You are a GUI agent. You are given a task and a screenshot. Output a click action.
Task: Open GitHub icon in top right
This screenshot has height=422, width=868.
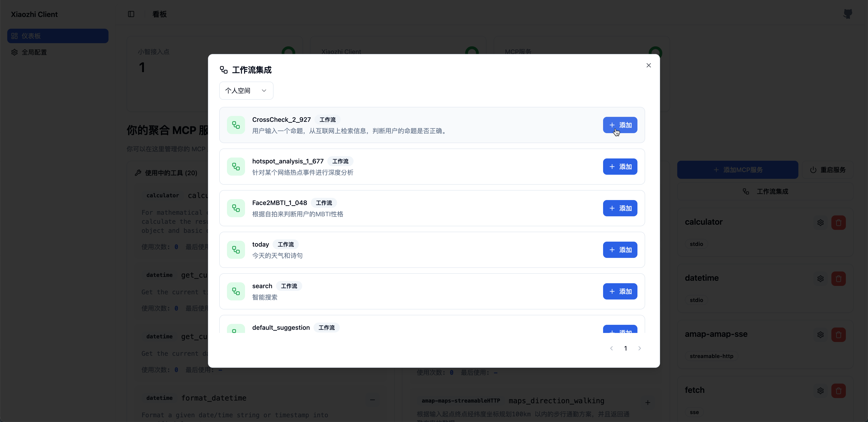[x=847, y=14]
